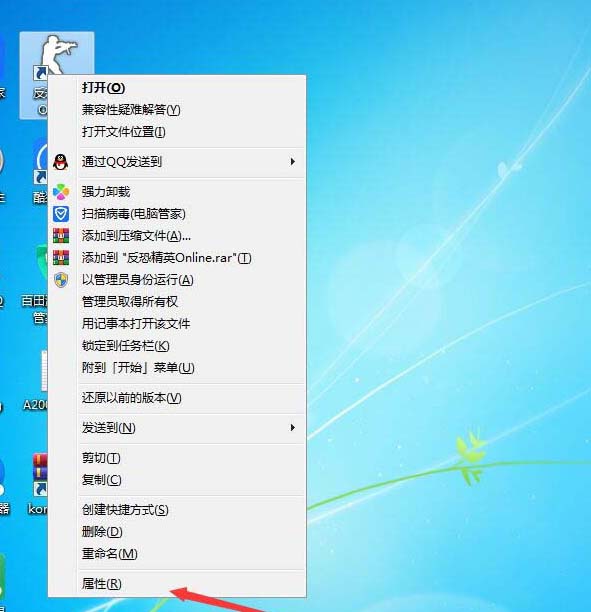This screenshot has width=591, height=612.
Task: Click the WinRAR icon beside 反恐精英Online.rar entry
Action: tap(61, 258)
